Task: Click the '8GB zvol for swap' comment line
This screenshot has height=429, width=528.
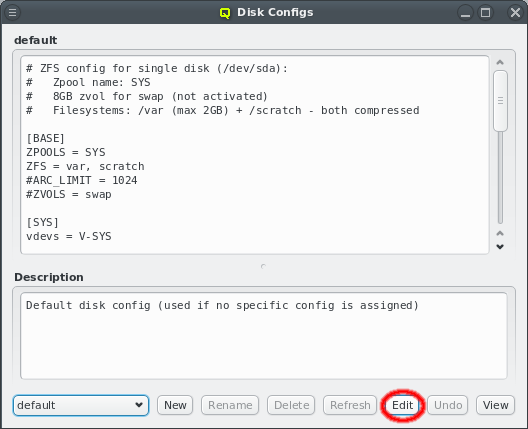Action: [x=147, y=96]
